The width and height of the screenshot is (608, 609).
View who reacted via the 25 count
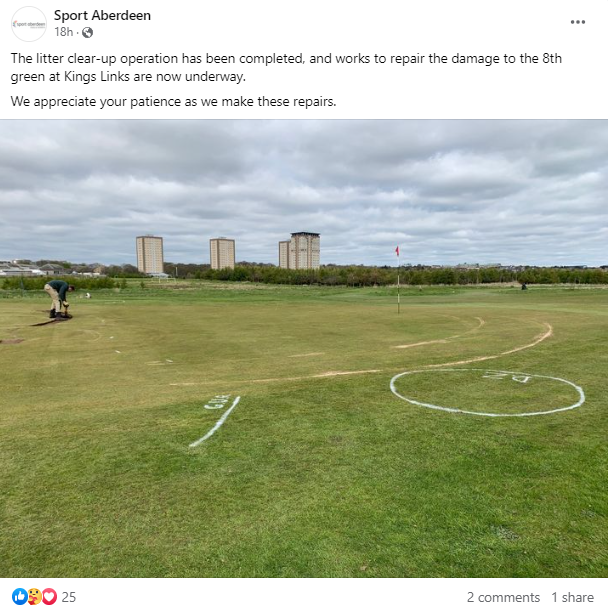pyautogui.click(x=69, y=597)
